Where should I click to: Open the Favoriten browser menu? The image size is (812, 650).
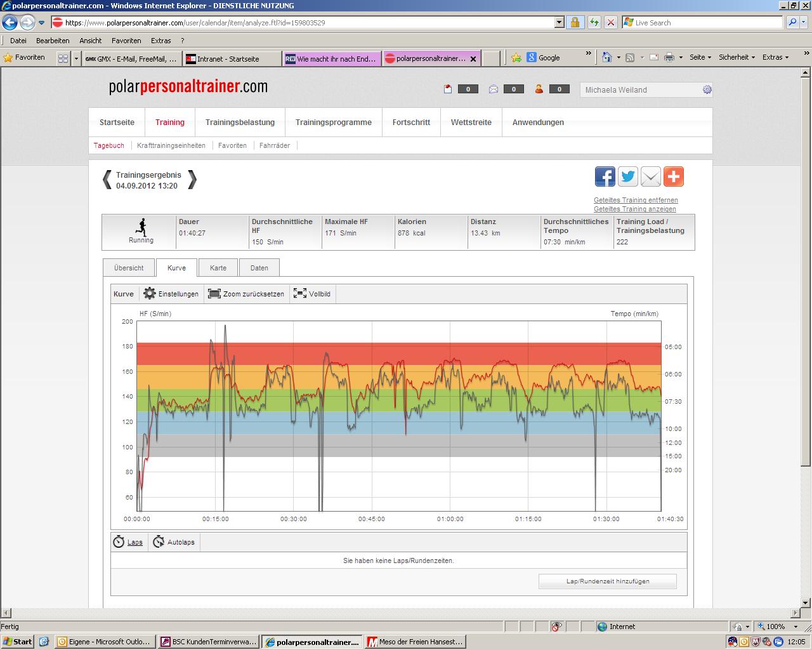click(x=126, y=41)
